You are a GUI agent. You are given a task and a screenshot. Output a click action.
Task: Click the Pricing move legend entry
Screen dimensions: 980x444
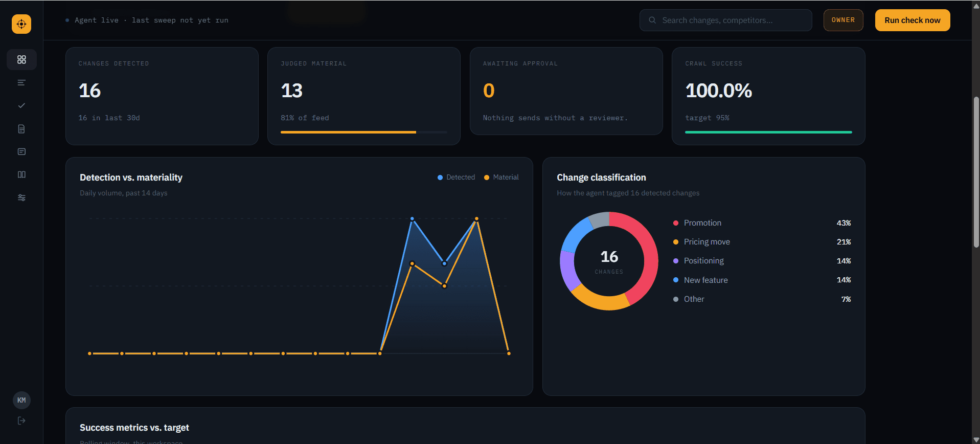762,242
